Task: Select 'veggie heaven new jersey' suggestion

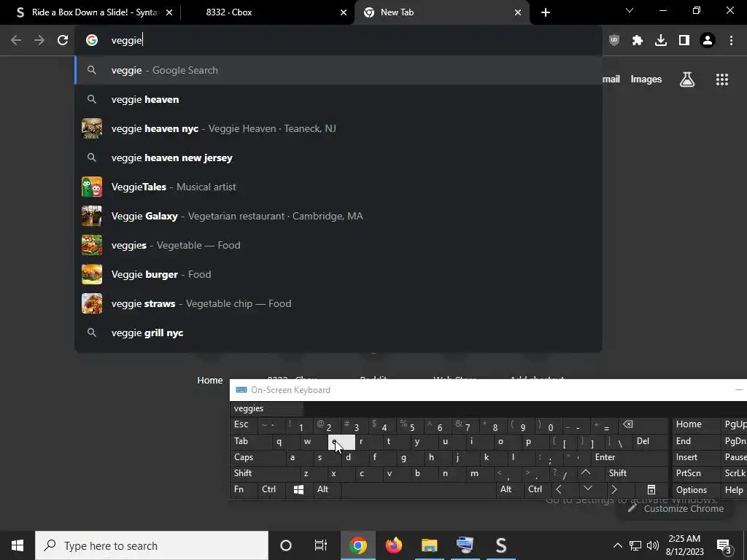Action: 338,157
